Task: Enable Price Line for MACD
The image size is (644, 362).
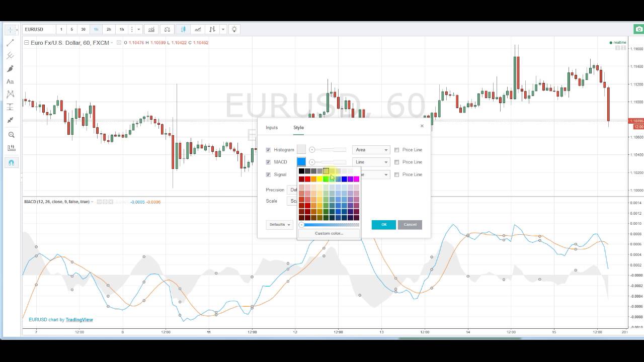Action: click(396, 162)
